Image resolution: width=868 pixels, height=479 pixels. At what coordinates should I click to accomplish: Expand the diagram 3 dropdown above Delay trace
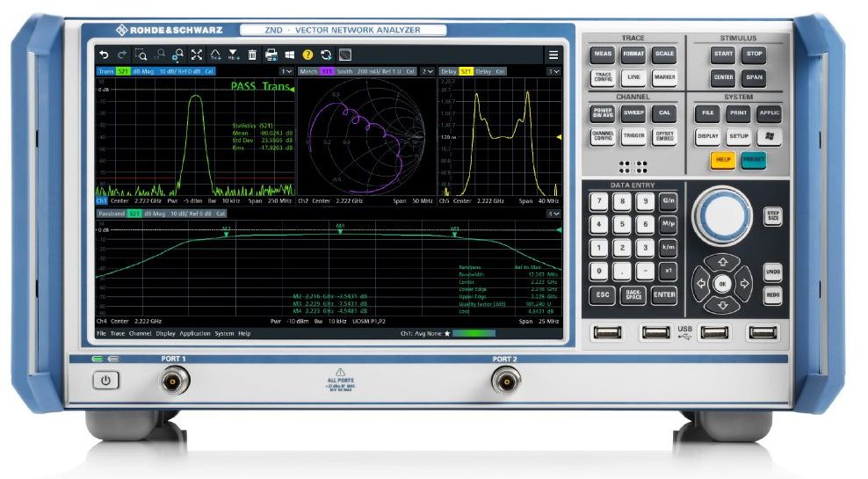pos(554,71)
